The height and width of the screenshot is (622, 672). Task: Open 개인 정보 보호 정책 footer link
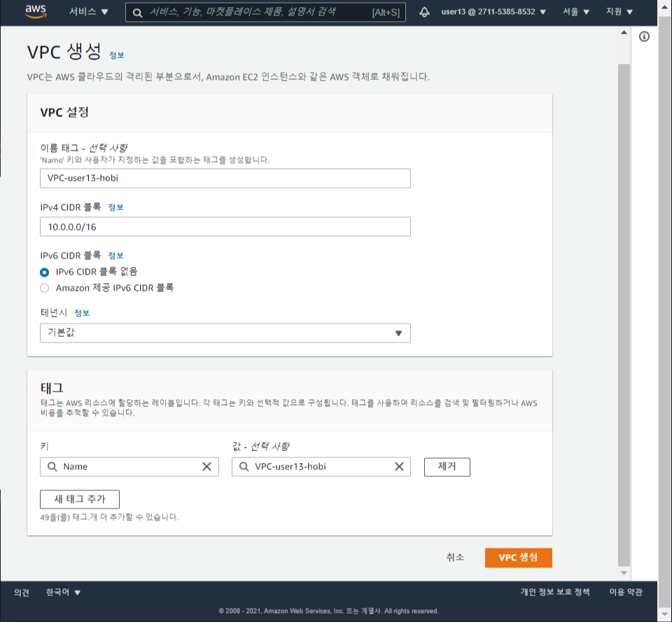click(x=555, y=592)
